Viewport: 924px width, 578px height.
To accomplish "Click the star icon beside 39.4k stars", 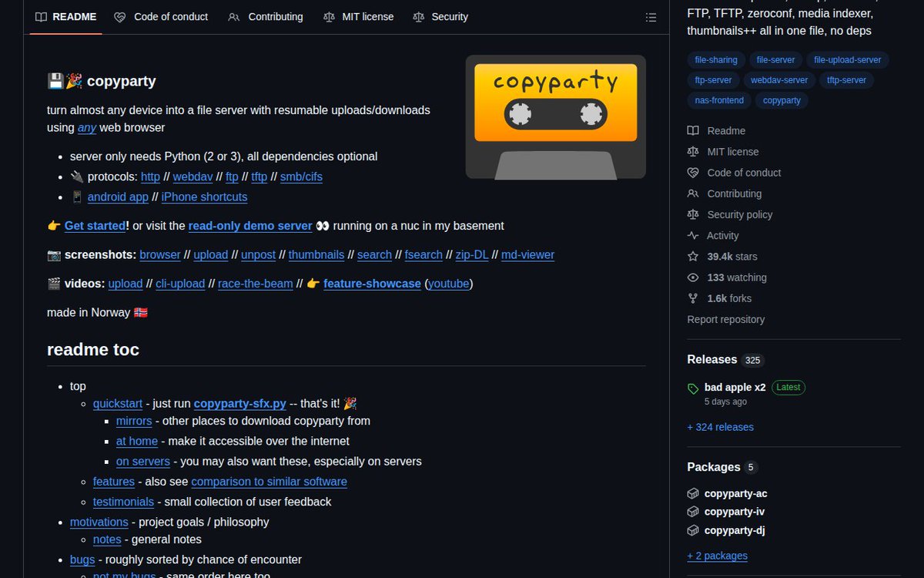I will point(693,256).
